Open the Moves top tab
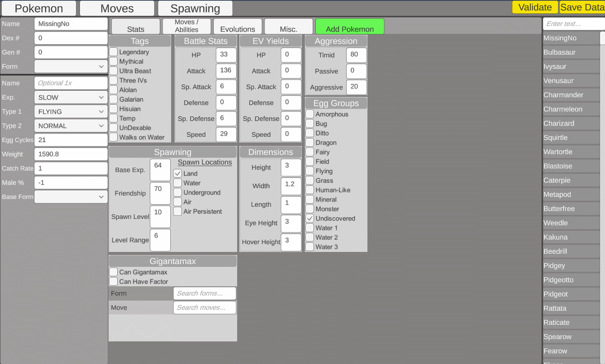The height and width of the screenshot is (364, 605). (x=117, y=8)
